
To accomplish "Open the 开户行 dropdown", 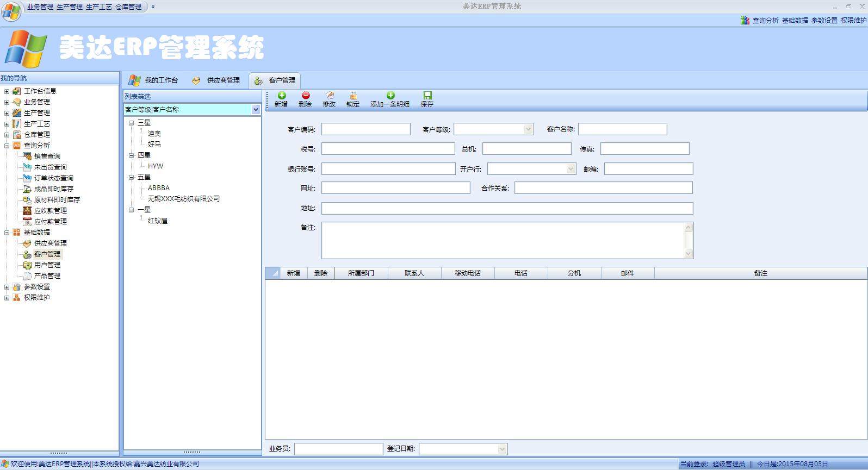I will click(571, 169).
